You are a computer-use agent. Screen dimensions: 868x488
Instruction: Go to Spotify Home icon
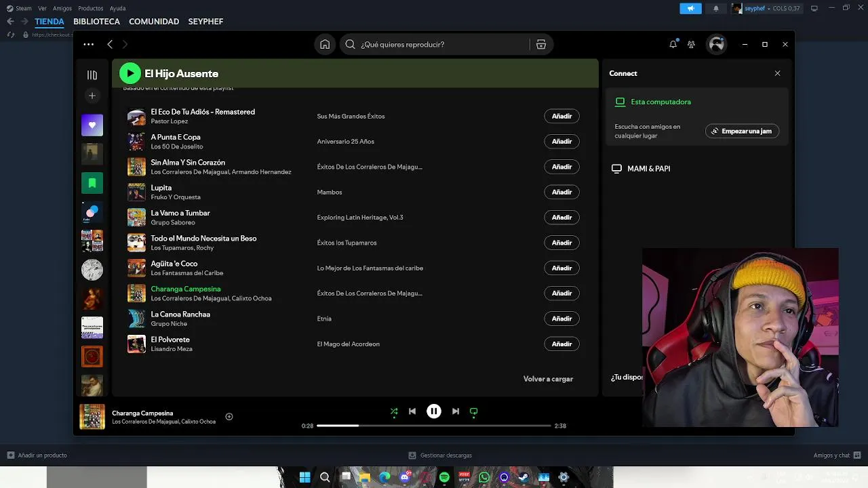point(325,44)
